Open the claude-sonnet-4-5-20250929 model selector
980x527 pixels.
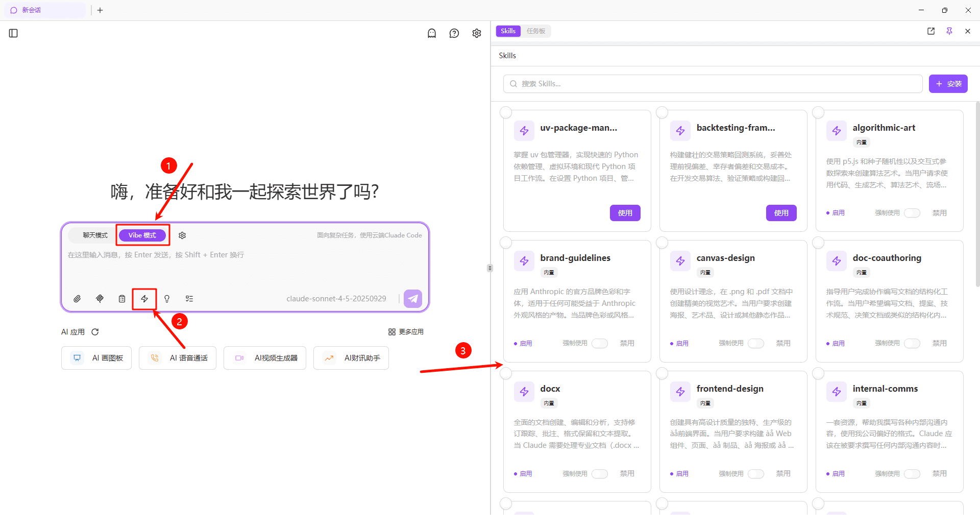tap(336, 299)
